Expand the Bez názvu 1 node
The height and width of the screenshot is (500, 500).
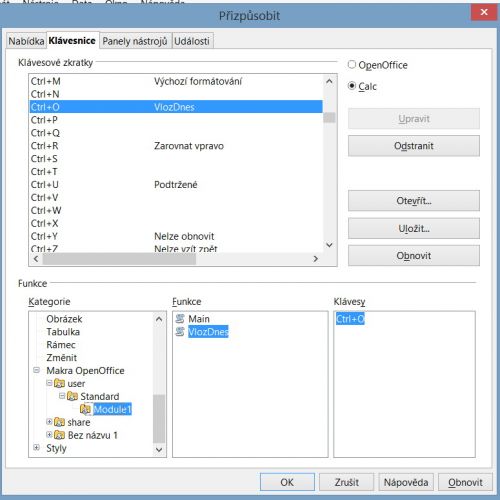[x=49, y=435]
